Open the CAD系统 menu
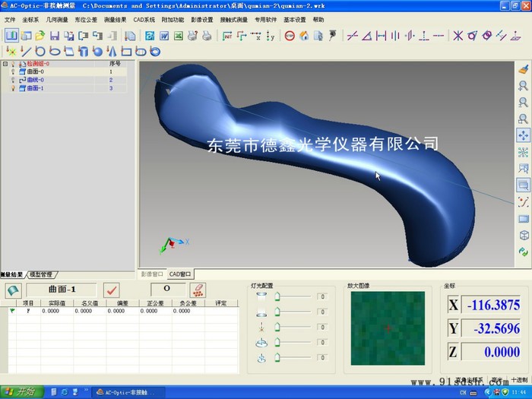 click(144, 20)
